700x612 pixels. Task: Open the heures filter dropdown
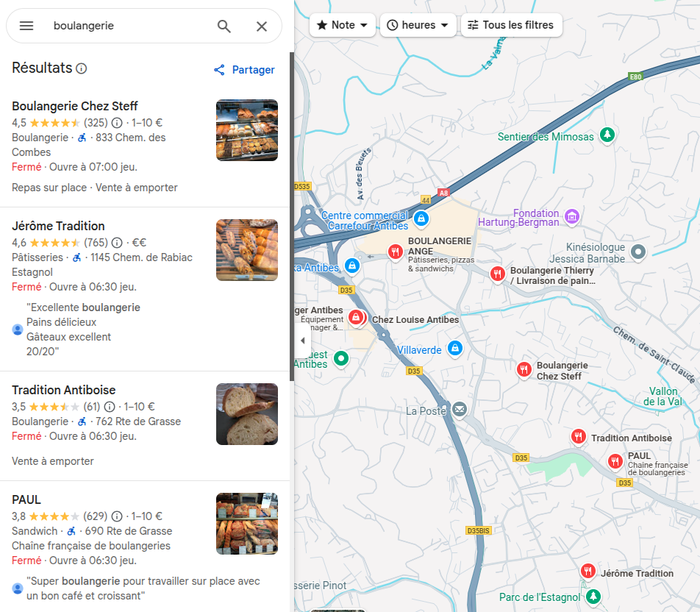pyautogui.click(x=418, y=25)
